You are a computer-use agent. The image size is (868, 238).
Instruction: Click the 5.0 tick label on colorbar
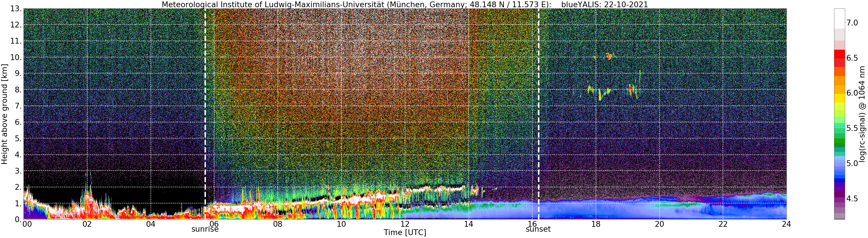tap(852, 163)
